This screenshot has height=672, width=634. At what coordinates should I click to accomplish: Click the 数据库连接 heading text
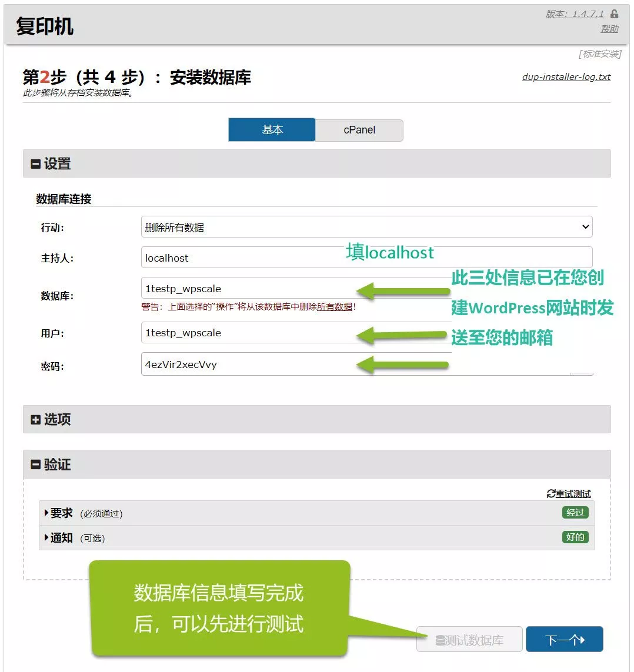click(x=64, y=199)
